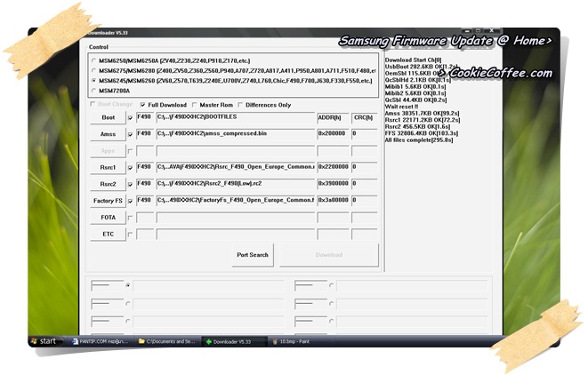Open the Windows start menu

coord(44,341)
